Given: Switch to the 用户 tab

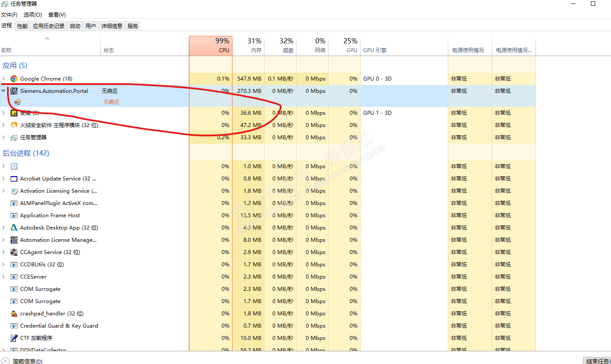Looking at the screenshot, I should (x=91, y=26).
